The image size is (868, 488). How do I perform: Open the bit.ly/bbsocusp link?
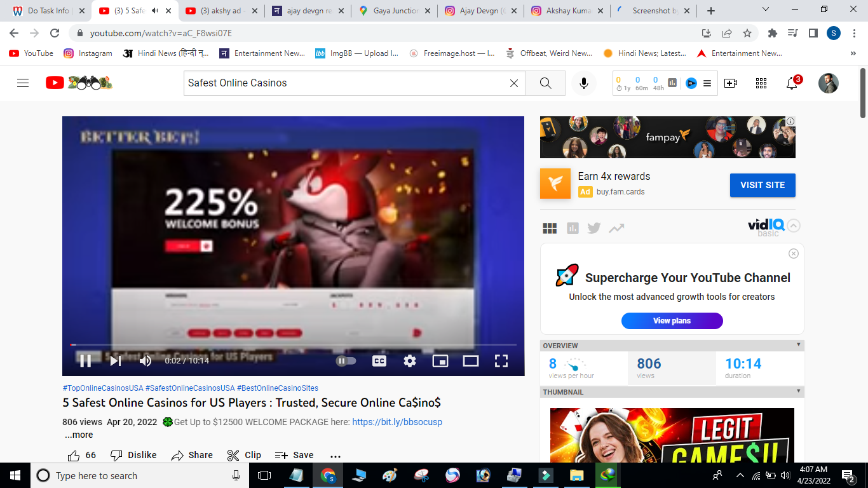(x=397, y=422)
